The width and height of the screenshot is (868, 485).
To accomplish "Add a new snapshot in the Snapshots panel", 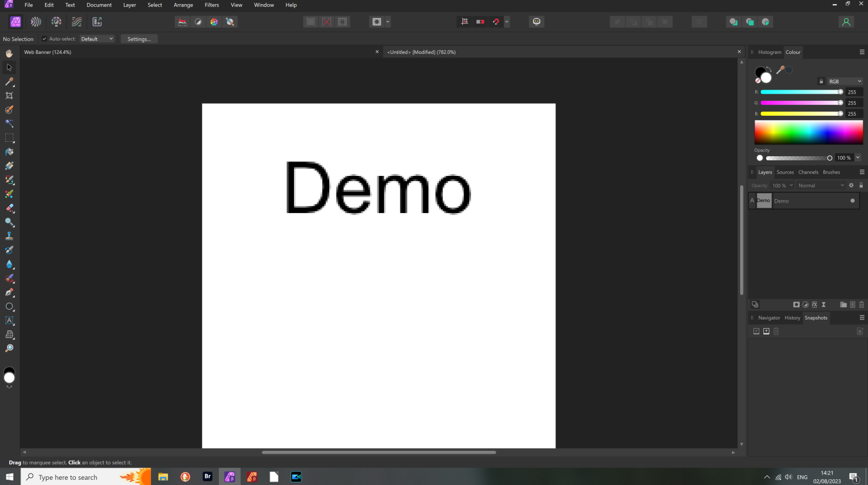I will point(766,331).
